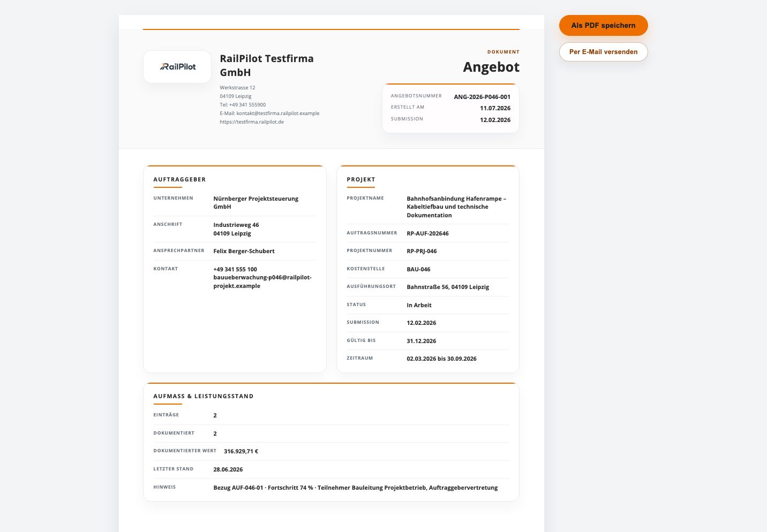Viewport: 767px width, 532px height.
Task: Click the last status date '28.06.2026'
Action: pyautogui.click(x=228, y=469)
